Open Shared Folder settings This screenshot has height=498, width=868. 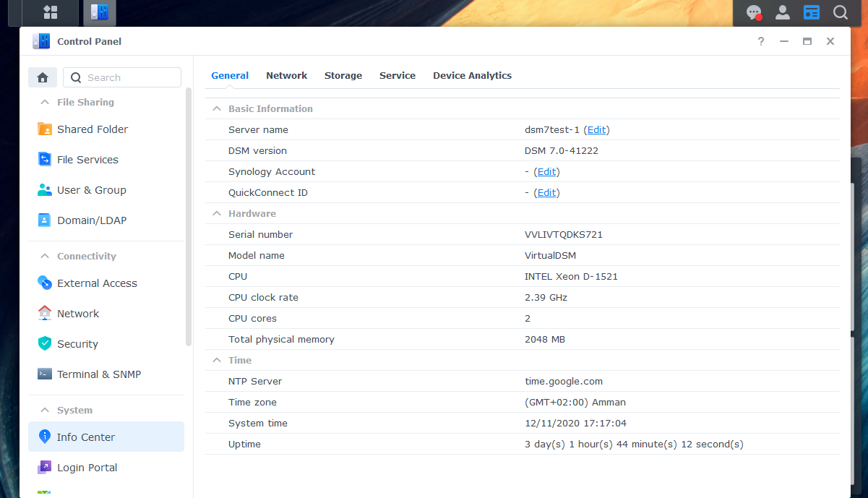click(x=106, y=129)
